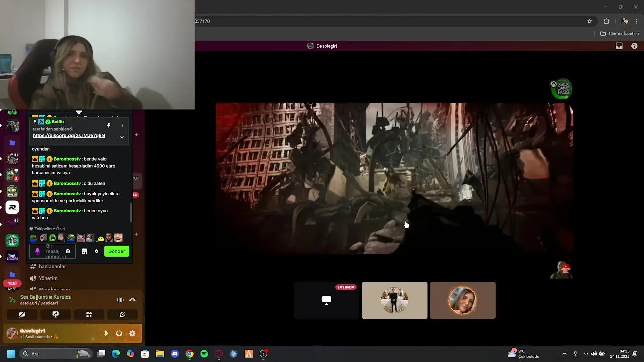Open the taskbar clock and date

[620, 354]
